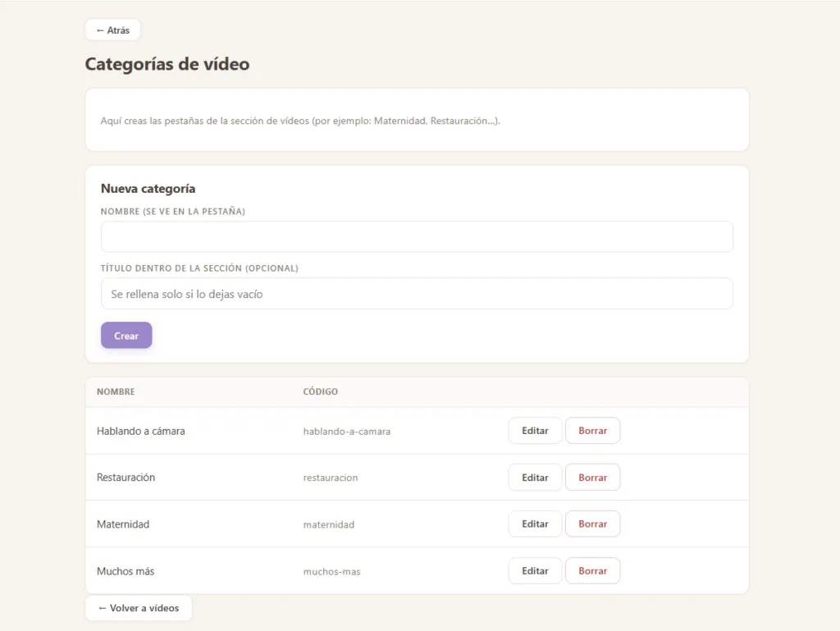This screenshot has width=840, height=631.
Task: Go back with the Atrás button
Action: pyautogui.click(x=113, y=30)
